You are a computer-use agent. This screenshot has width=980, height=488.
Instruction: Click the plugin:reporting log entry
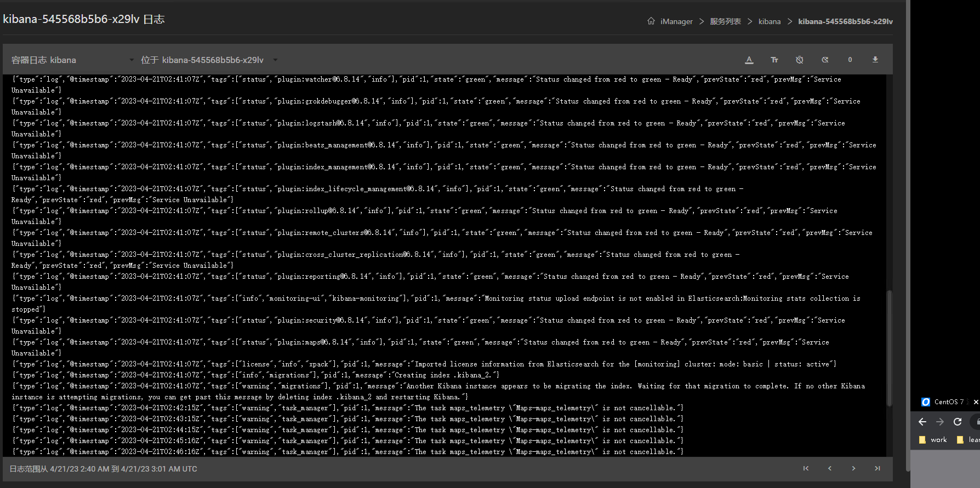tap(430, 282)
